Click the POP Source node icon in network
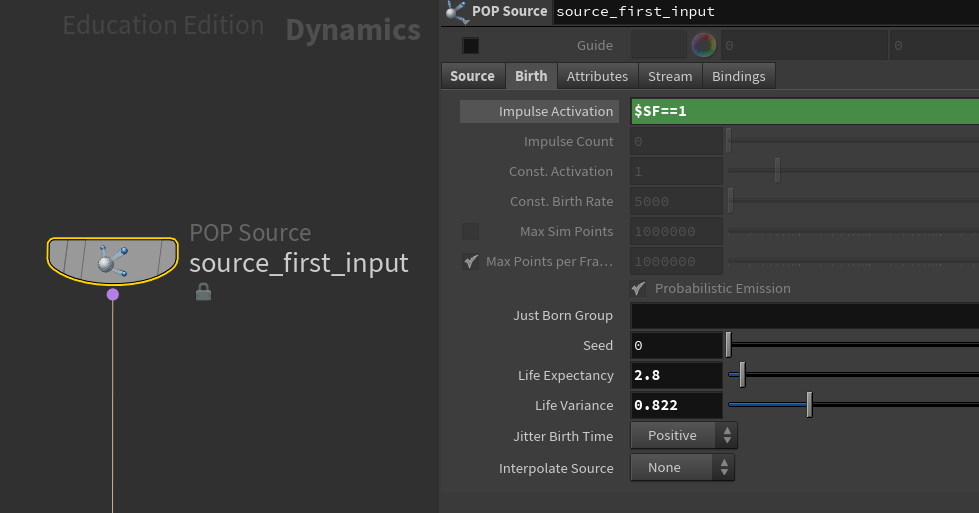Screen dimensions: 979x513 (112, 261)
